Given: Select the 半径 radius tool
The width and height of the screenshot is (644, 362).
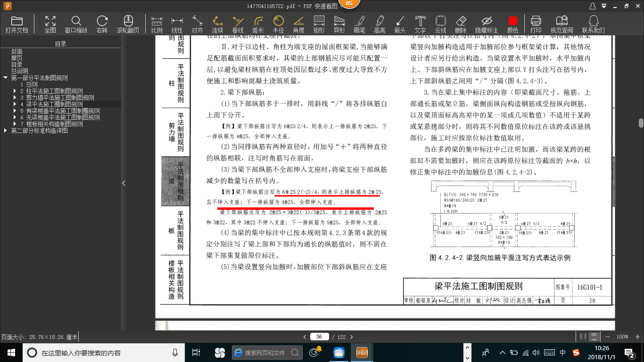Looking at the screenshot, I should point(278,24).
